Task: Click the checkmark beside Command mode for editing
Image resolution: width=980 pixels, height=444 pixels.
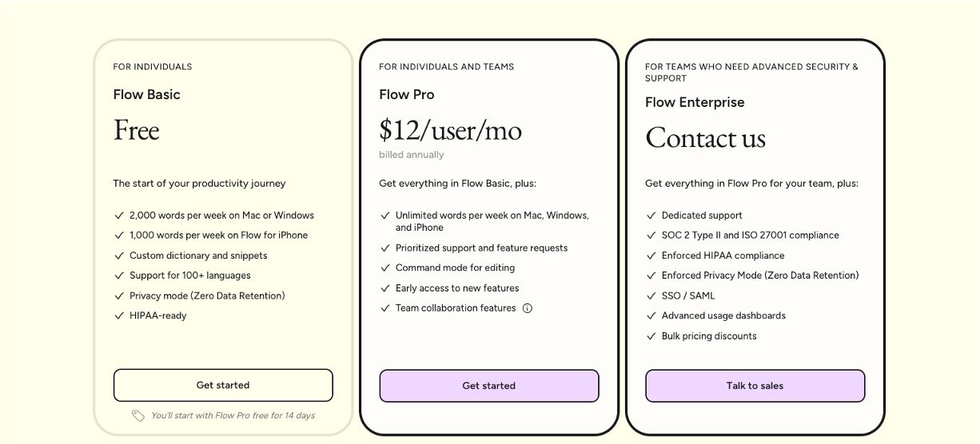Action: click(384, 268)
